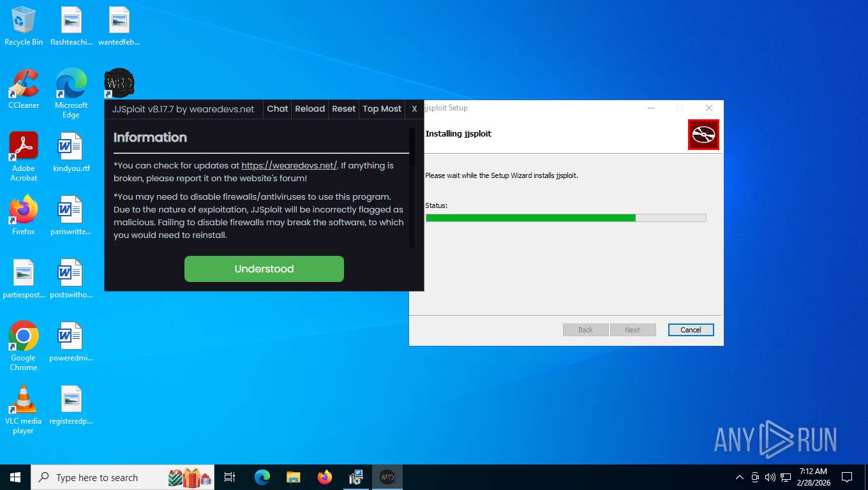This screenshot has height=490, width=868.
Task: Open Task View in the taskbar
Action: (230, 477)
